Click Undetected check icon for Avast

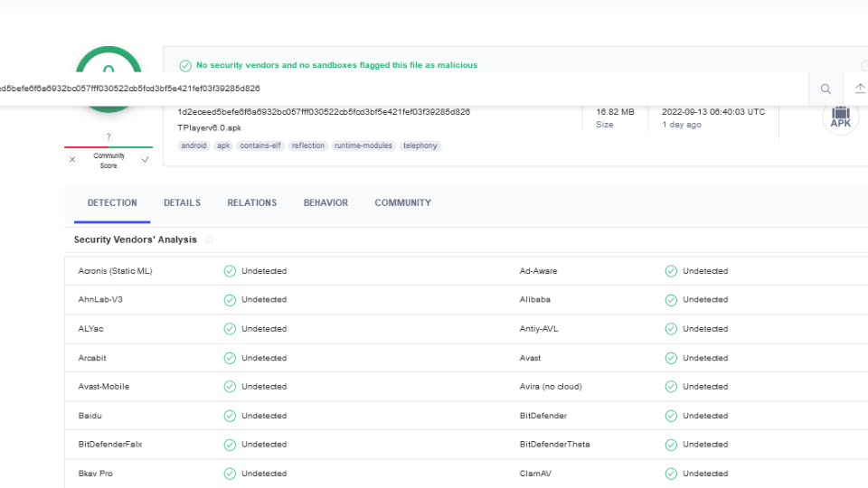671,358
